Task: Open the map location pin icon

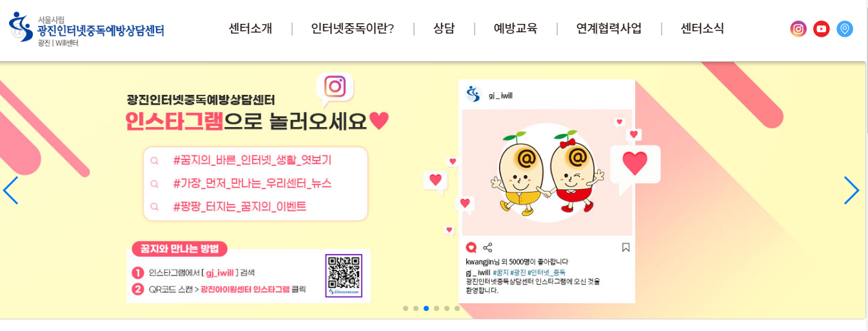Action: (845, 29)
